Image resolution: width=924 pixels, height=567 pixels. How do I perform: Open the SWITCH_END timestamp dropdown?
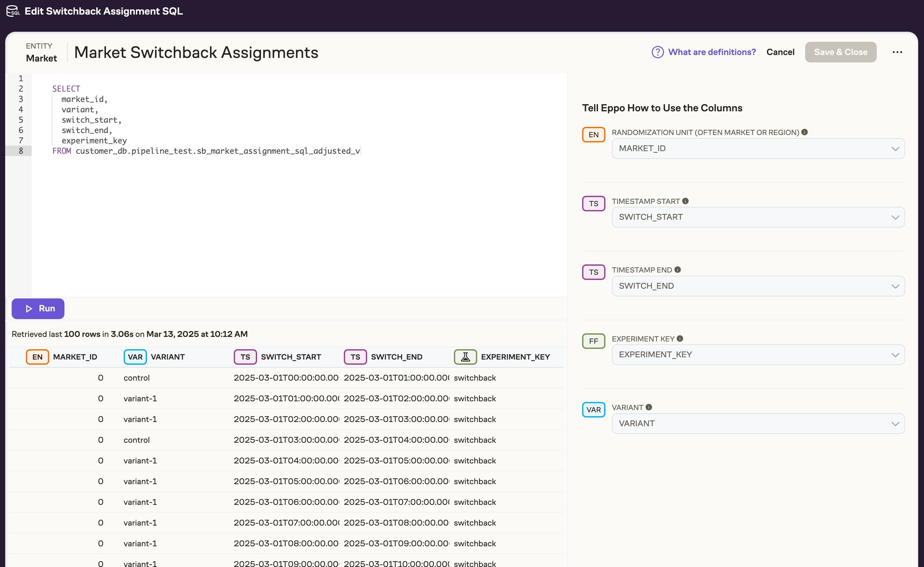pos(758,286)
